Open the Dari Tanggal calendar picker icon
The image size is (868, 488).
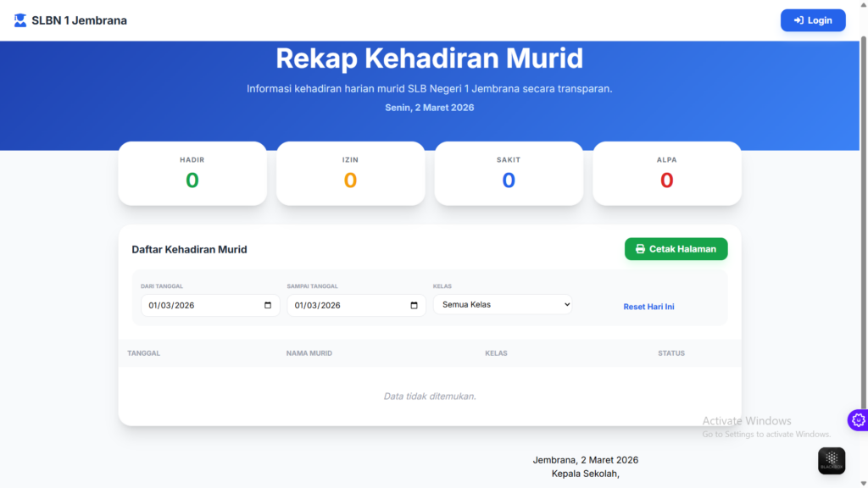[268, 305]
